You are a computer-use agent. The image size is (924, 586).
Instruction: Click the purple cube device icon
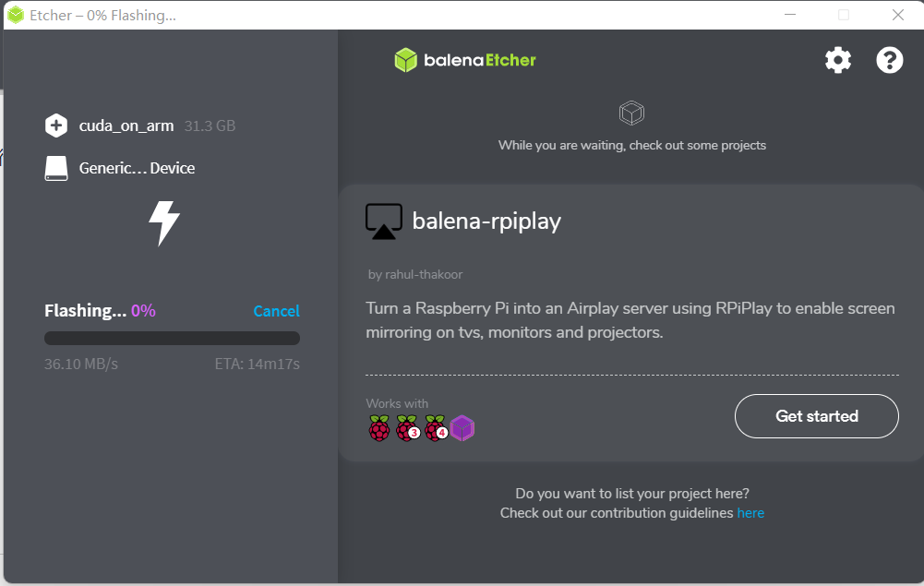click(462, 428)
